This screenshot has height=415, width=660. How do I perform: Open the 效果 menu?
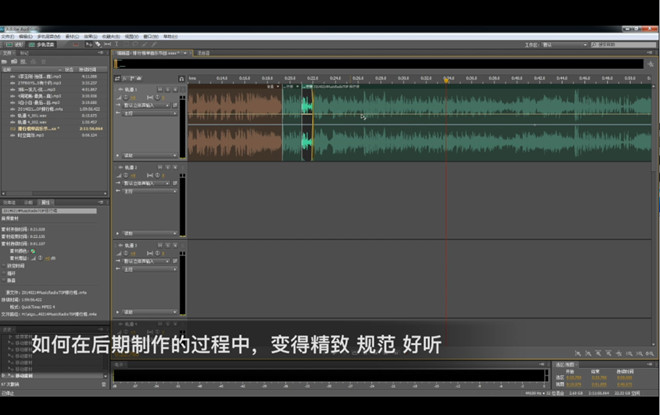(90, 36)
